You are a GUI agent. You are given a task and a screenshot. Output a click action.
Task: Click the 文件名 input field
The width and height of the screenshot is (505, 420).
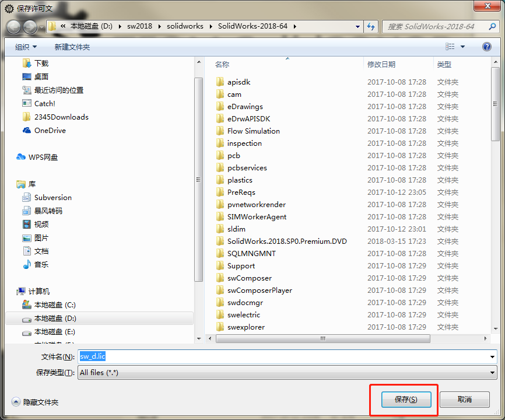[x=283, y=356]
